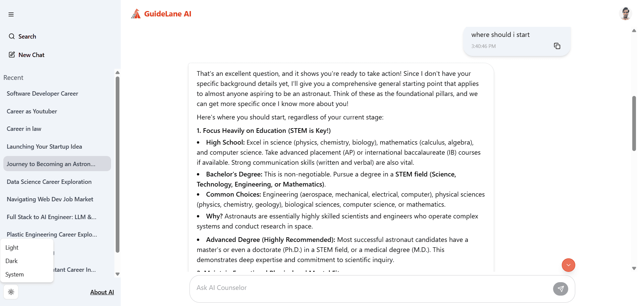Open the user profile avatar
The height and width of the screenshot is (306, 644).
(625, 14)
